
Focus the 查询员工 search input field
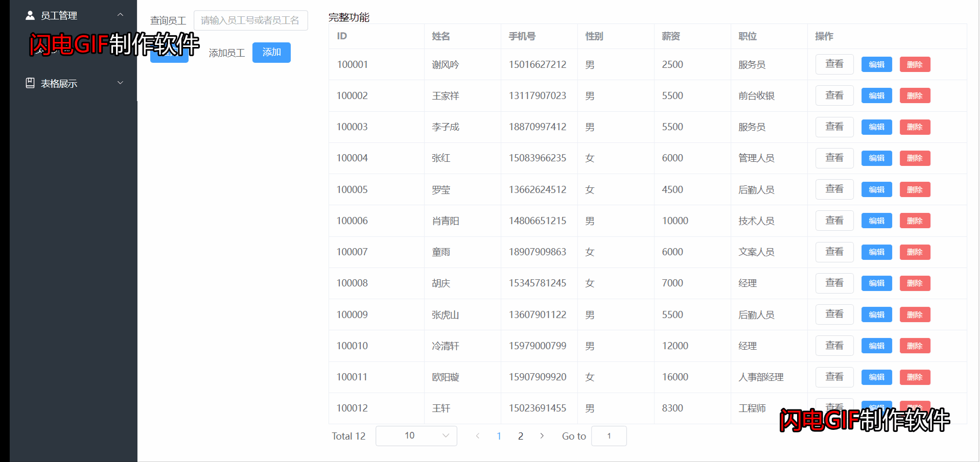pyautogui.click(x=250, y=20)
